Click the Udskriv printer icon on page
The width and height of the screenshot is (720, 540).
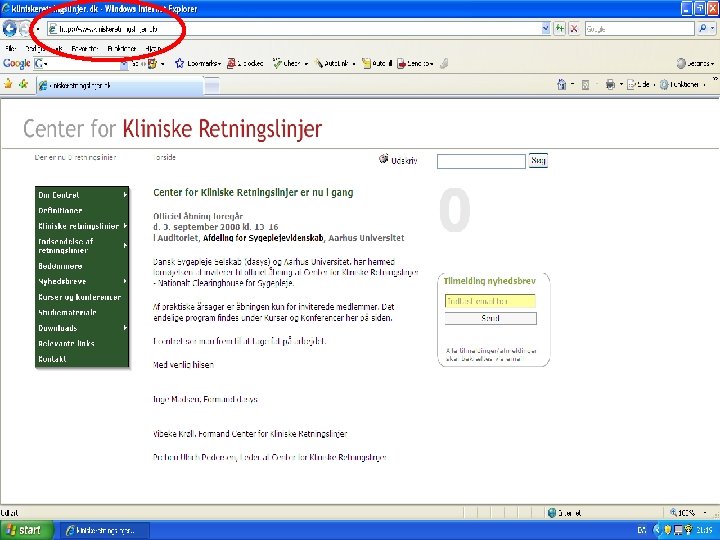[383, 159]
